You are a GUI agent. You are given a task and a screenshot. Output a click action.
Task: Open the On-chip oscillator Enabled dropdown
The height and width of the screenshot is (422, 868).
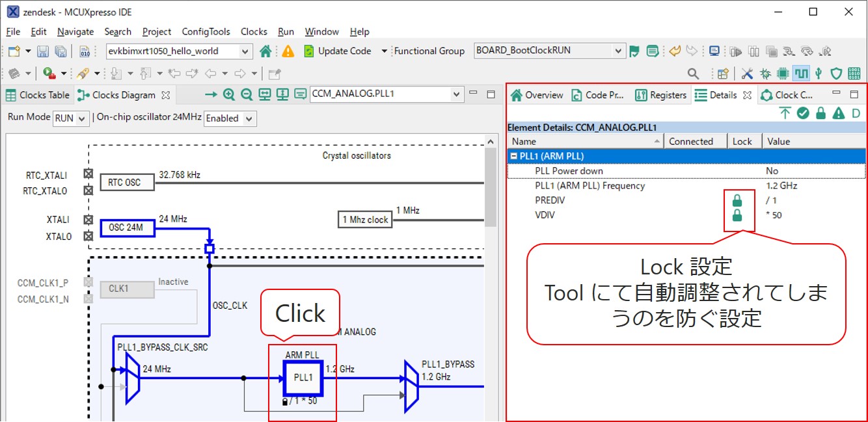coord(250,118)
